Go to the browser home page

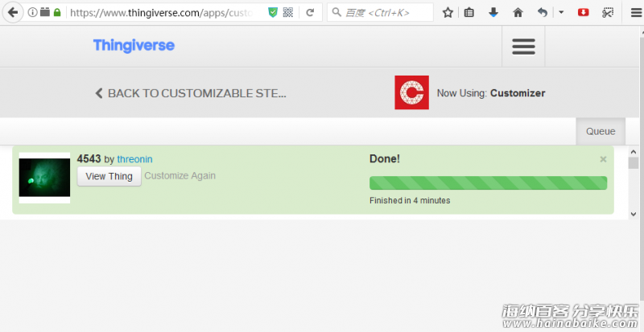(518, 13)
